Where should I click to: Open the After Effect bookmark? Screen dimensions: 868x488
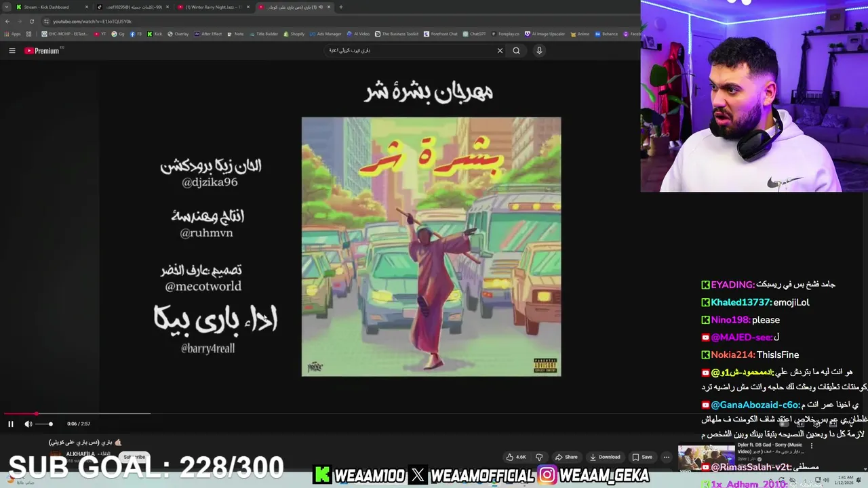[208, 34]
